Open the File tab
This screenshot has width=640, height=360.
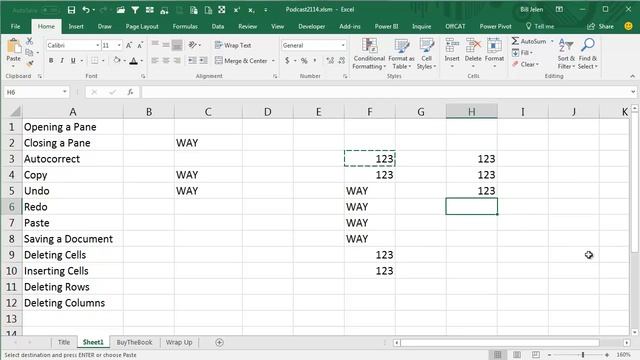(x=16, y=27)
